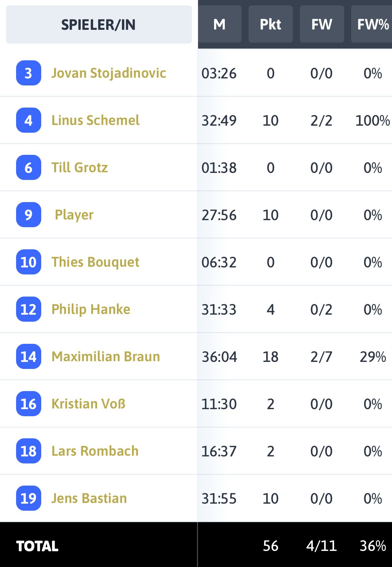Screen dimensions: 392x567
Task: Open Maximilian Braun's player profile
Action: point(106,357)
